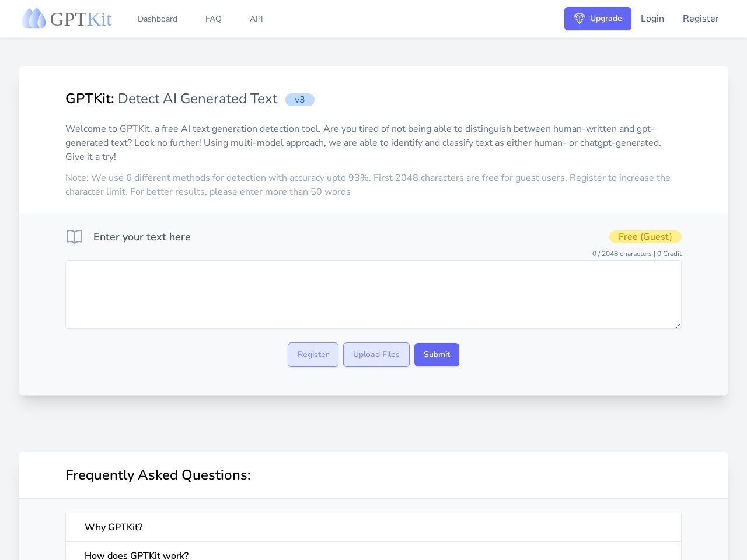Viewport: 747px width, 560px height.
Task: Click the open book icon beside the text area
Action: click(75, 237)
